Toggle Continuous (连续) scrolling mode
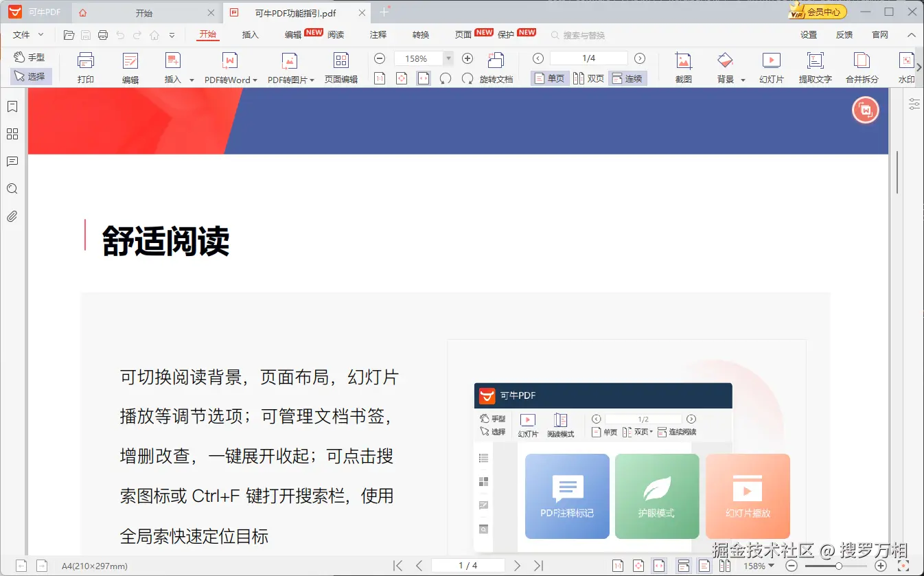 click(627, 79)
